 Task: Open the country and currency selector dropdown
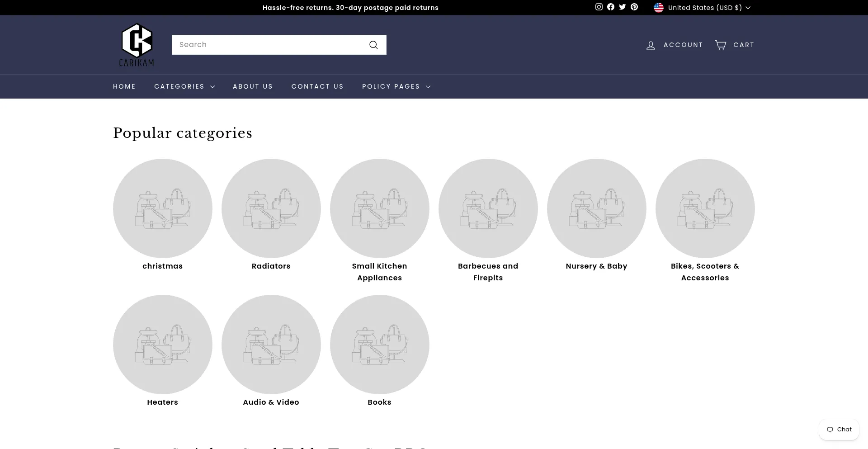click(x=702, y=8)
